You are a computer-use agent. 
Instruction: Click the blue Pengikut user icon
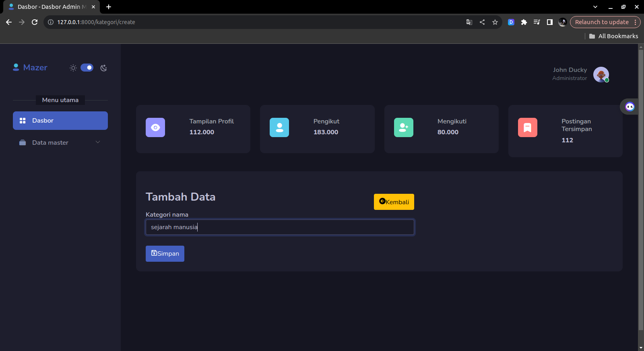[279, 127]
